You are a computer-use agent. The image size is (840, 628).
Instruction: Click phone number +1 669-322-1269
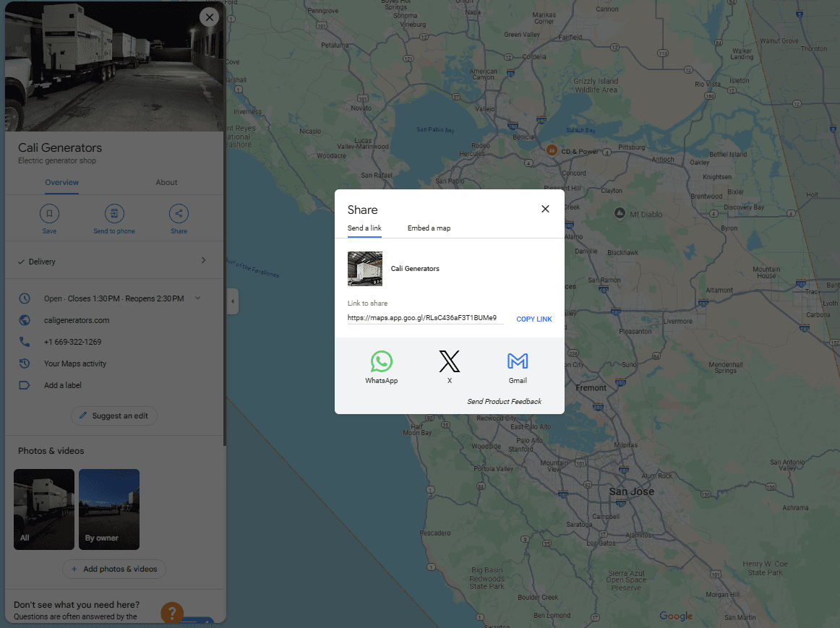73,342
